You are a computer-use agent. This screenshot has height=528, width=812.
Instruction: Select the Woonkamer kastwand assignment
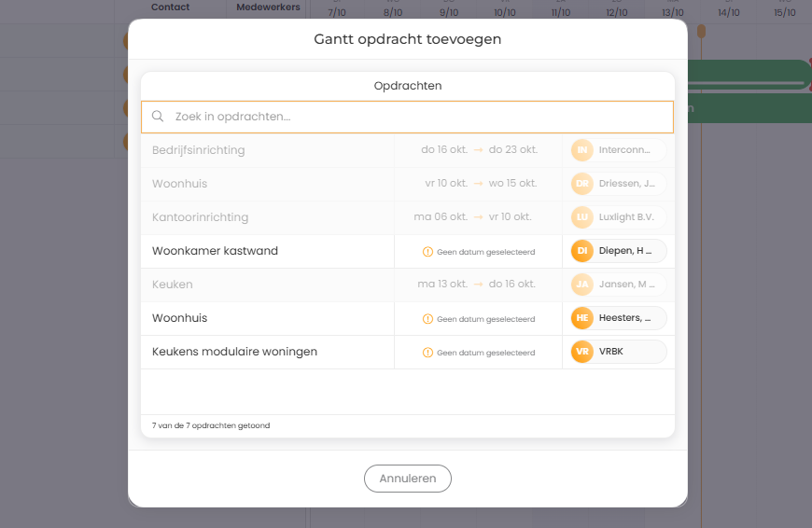point(215,251)
